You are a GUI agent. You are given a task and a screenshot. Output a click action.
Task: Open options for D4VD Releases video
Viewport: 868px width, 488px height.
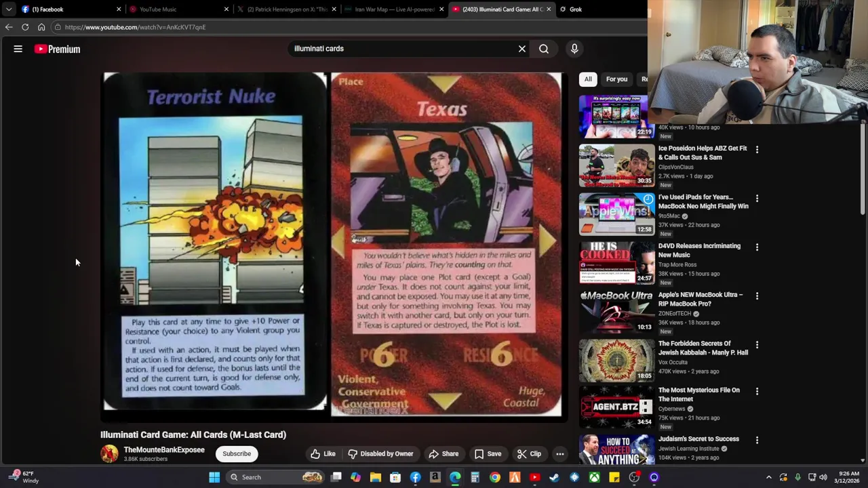click(x=757, y=247)
